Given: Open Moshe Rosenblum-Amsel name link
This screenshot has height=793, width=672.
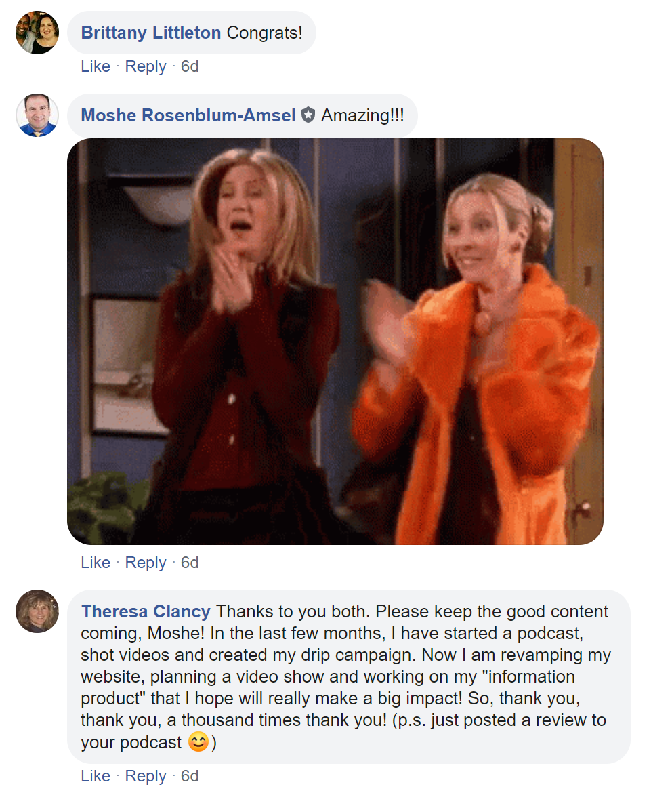Looking at the screenshot, I should [x=188, y=115].
